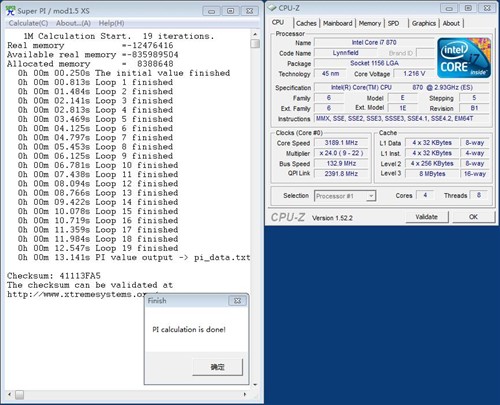
Task: Click the 'Loop 1 finished' line
Action: point(95,82)
